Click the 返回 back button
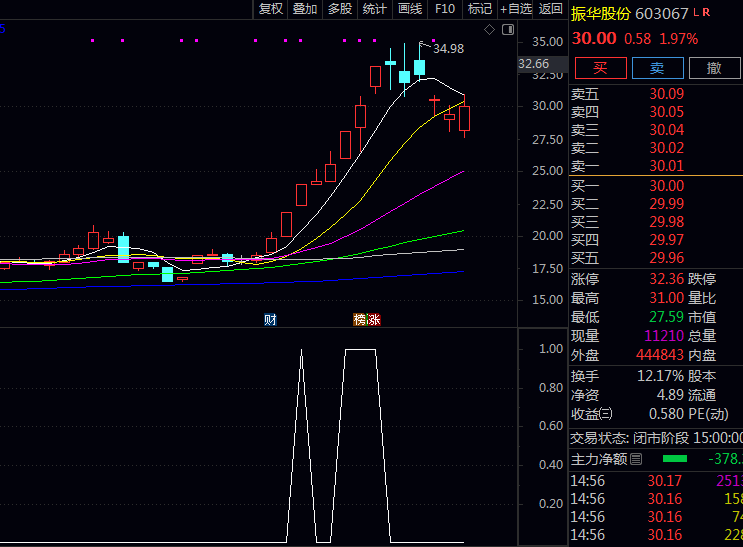 (551, 9)
